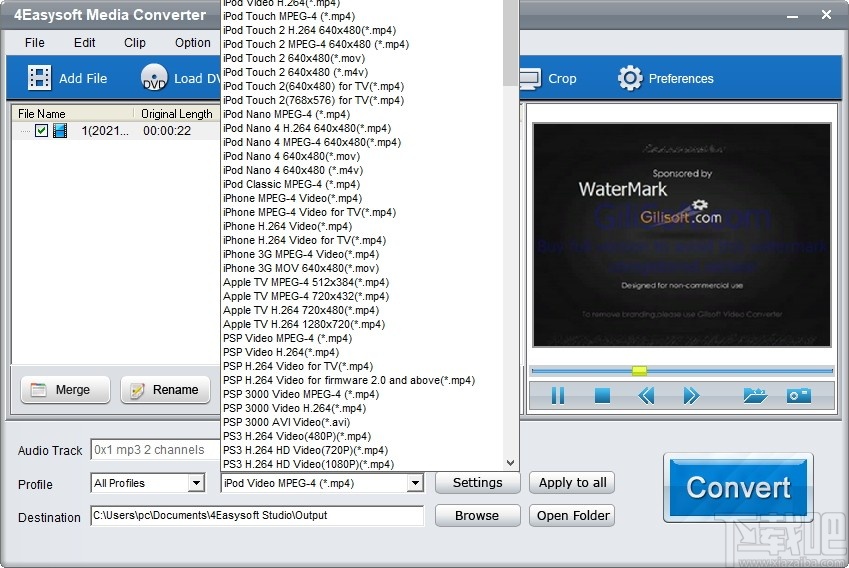Open profile Settings
Viewport: 849px width, 568px height.
click(478, 482)
